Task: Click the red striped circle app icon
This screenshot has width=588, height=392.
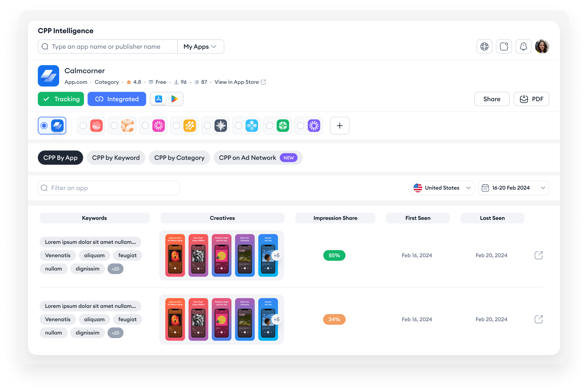Action: (96, 125)
